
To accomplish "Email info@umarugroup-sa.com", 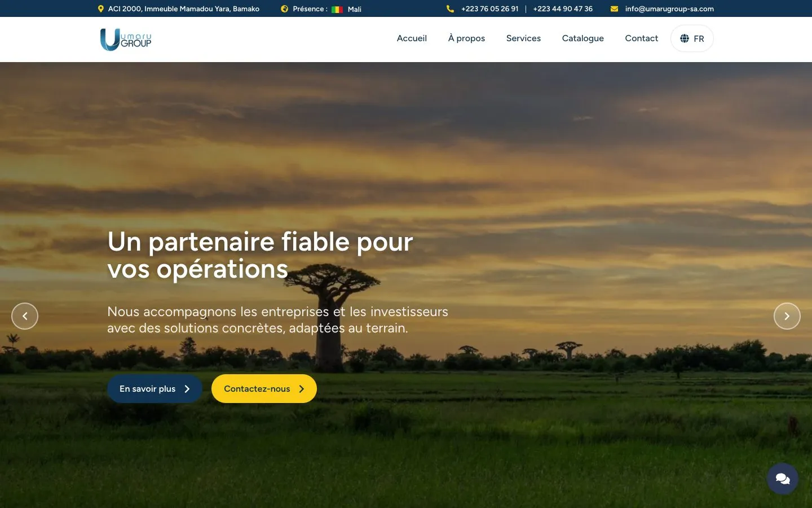I will [669, 9].
